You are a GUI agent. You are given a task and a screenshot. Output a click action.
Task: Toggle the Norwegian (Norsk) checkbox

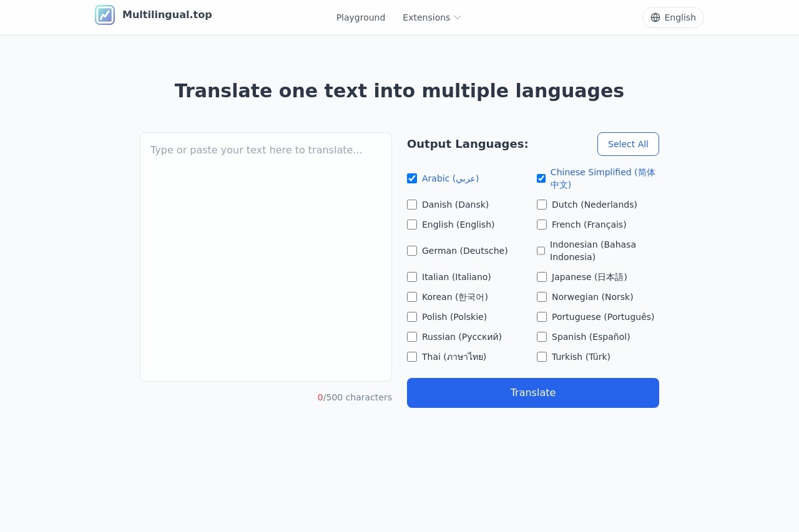pos(542,297)
